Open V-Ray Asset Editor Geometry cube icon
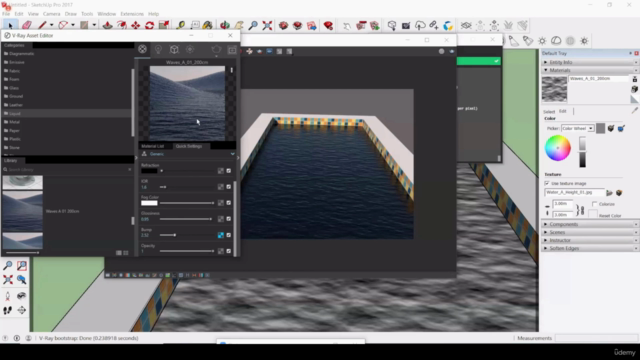 coord(174,49)
